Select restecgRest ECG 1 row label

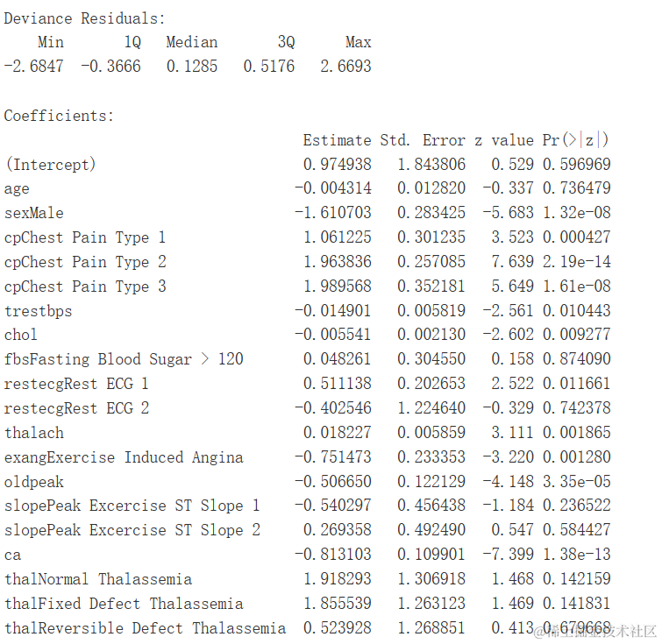coord(76,384)
